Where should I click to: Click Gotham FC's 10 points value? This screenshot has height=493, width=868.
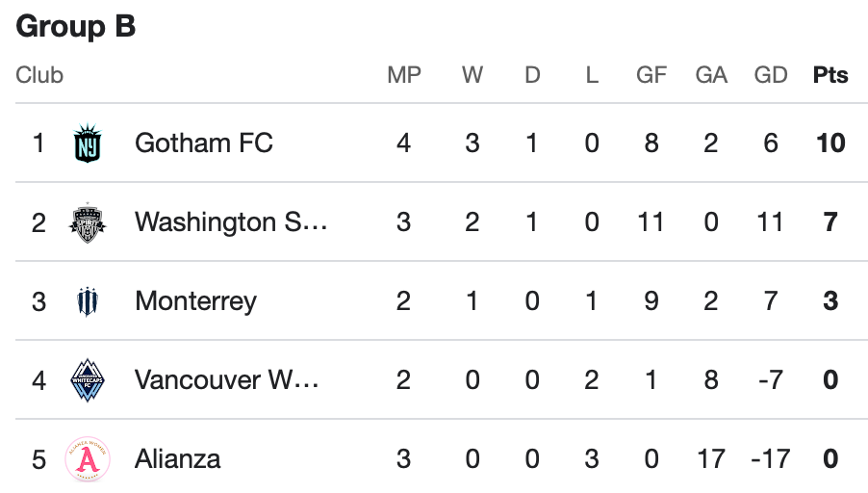tap(830, 143)
